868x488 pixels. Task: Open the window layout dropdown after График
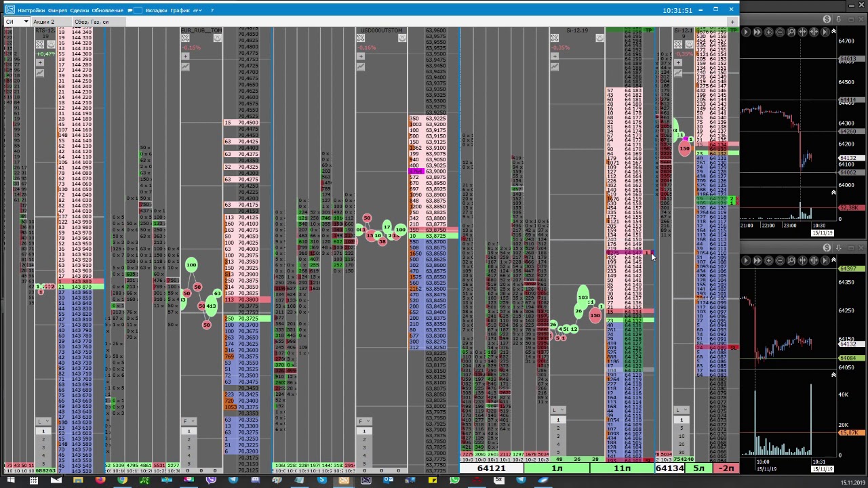click(197, 10)
